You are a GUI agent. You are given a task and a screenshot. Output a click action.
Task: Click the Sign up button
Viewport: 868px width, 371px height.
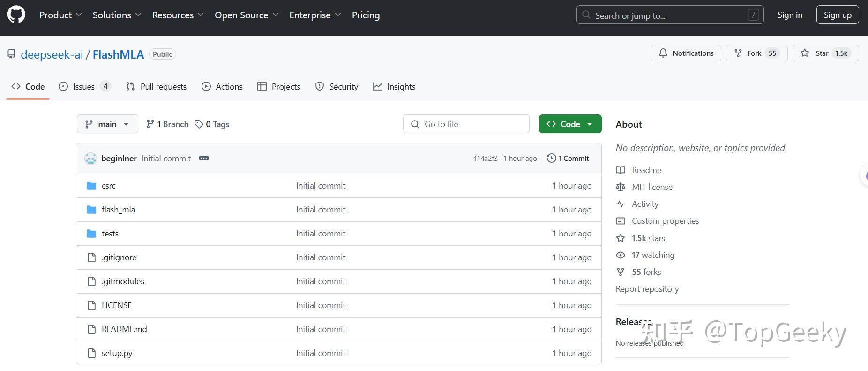838,15
